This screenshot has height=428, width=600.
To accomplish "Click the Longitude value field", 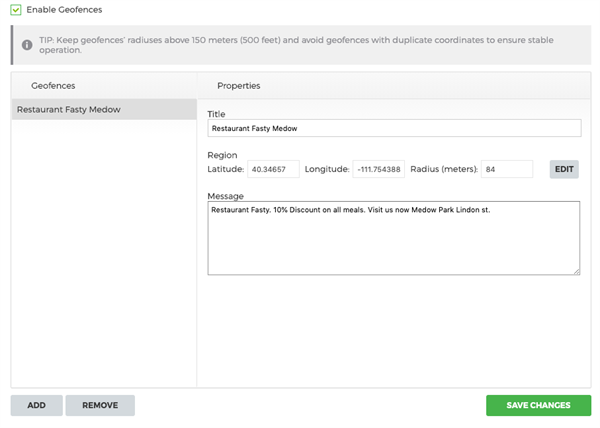I will tap(378, 169).
